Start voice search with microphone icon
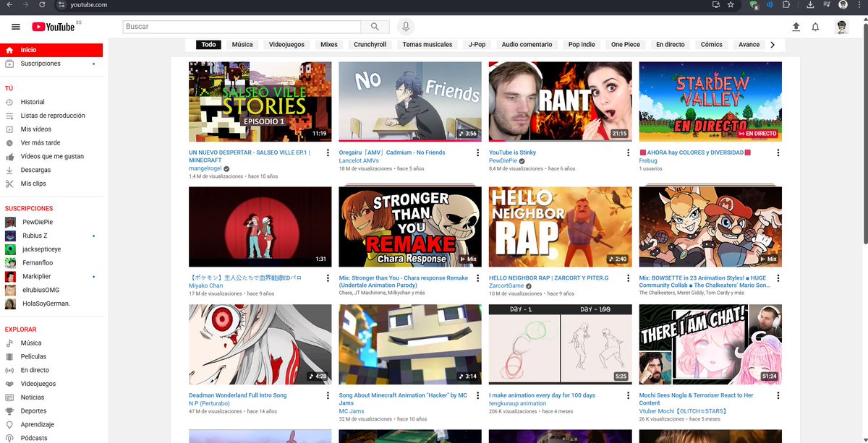This screenshot has width=868, height=443. point(405,27)
